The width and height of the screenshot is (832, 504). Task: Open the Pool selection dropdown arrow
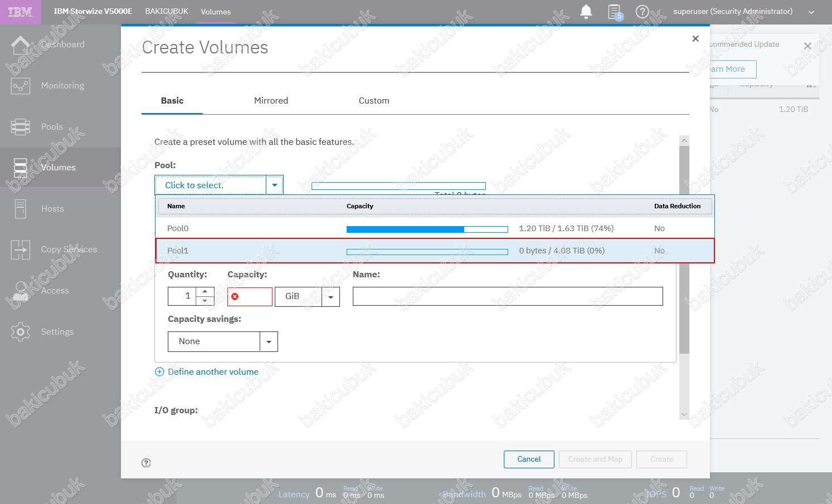274,185
